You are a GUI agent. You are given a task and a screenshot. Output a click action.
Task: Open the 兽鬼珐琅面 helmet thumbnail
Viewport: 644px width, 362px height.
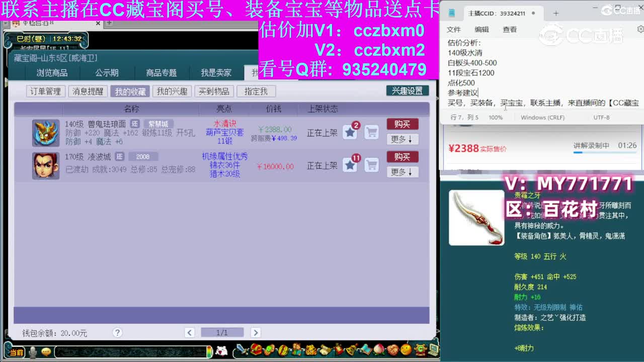tap(46, 133)
